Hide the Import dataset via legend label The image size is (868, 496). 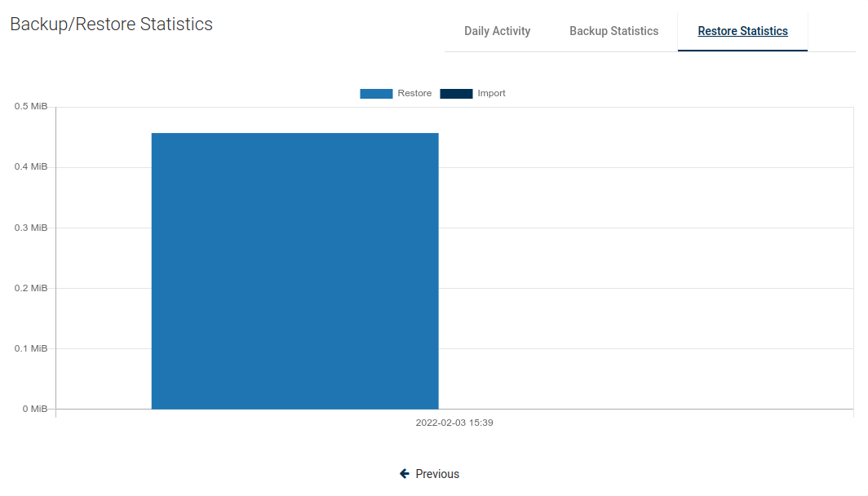[491, 94]
